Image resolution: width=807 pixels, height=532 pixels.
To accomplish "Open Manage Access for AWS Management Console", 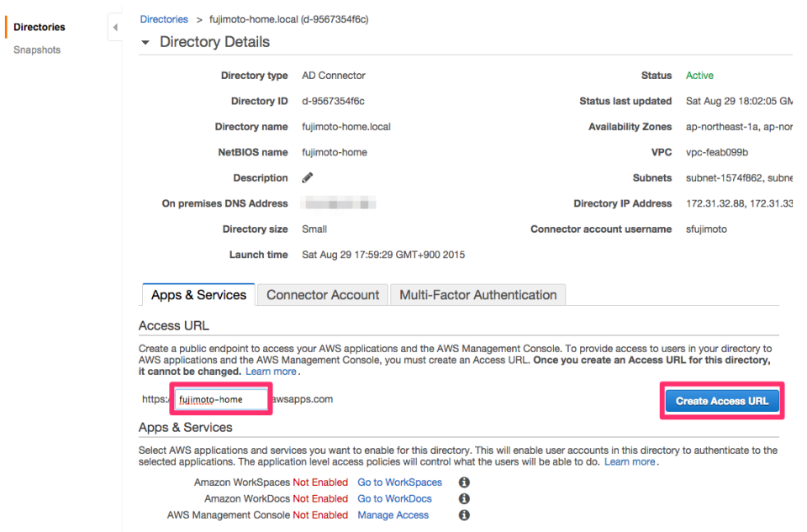I will pyautogui.click(x=393, y=514).
